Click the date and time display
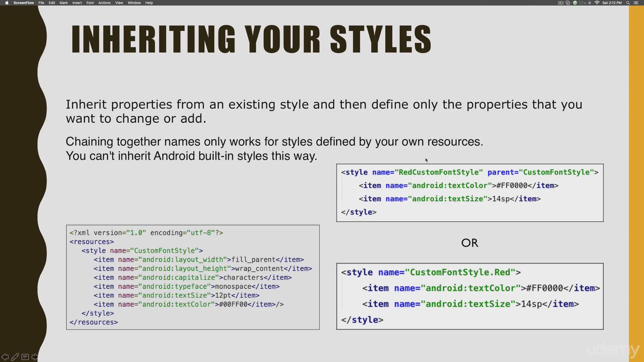The width and height of the screenshot is (644, 362). point(612,3)
